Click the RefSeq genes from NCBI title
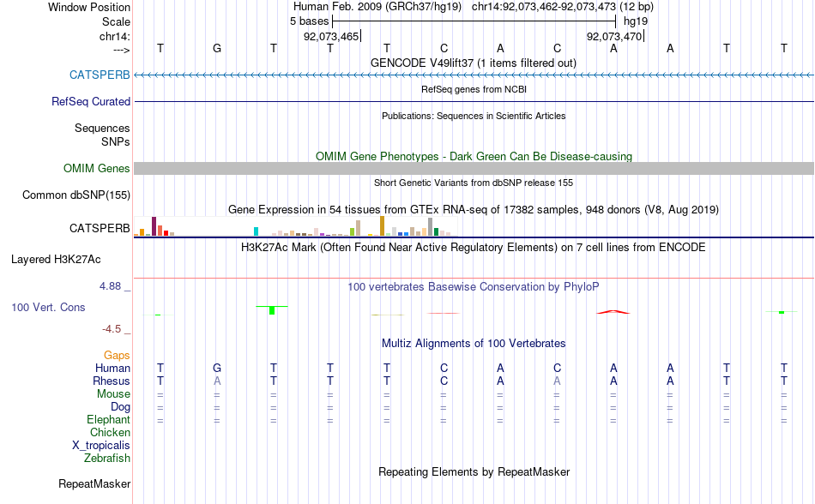Screen dimensions: 815x504 click(x=474, y=89)
